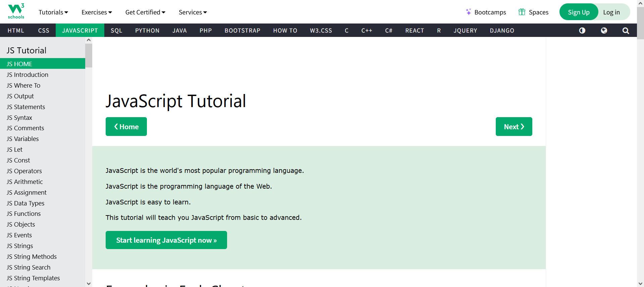Open JS Data Types in sidebar
The width and height of the screenshot is (644, 287).
43,203
